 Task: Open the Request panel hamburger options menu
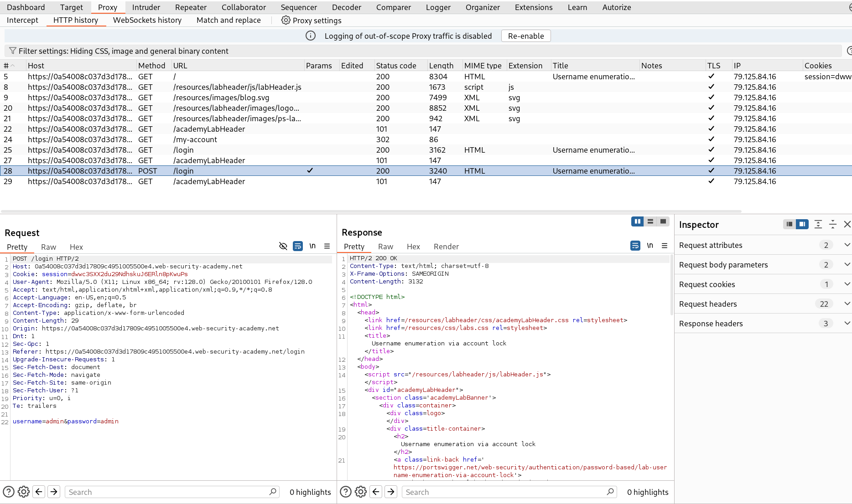point(327,246)
